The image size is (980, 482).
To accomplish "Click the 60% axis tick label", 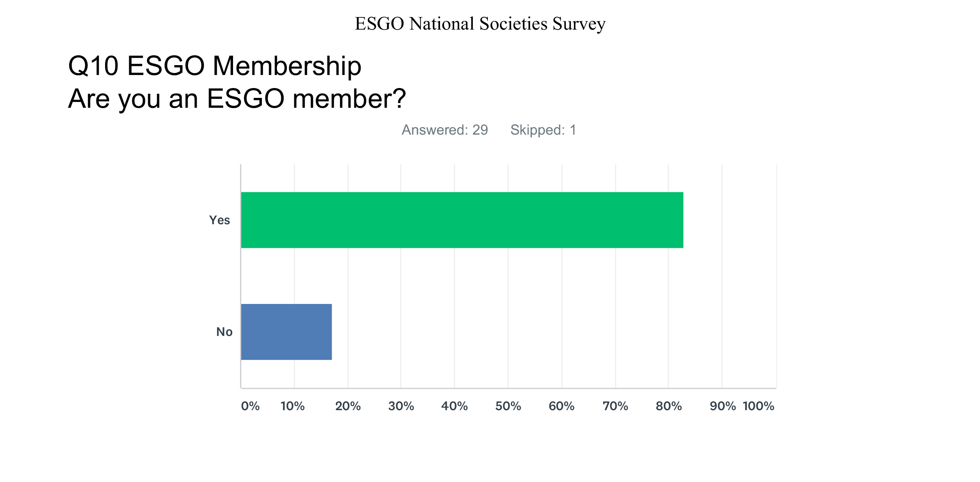I will 562,406.
